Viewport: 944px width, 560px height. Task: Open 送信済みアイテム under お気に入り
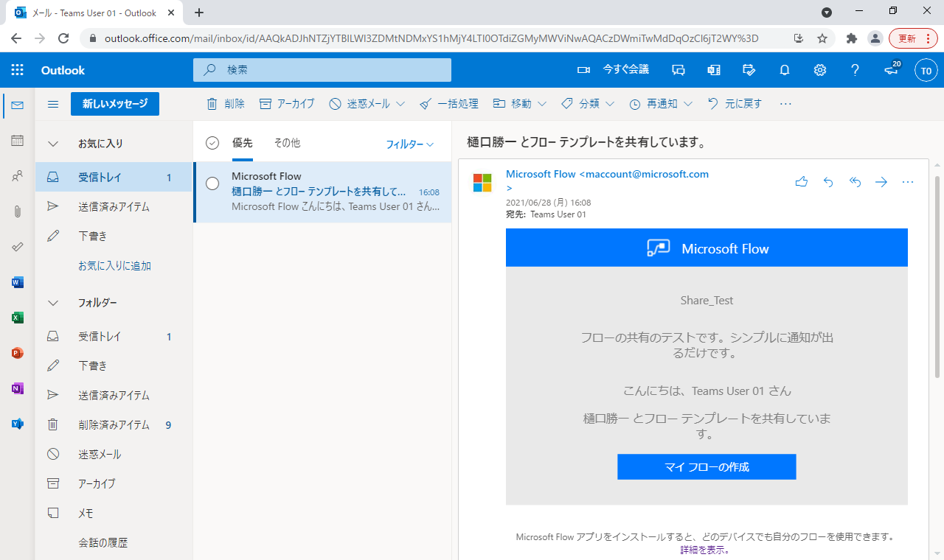coord(114,207)
